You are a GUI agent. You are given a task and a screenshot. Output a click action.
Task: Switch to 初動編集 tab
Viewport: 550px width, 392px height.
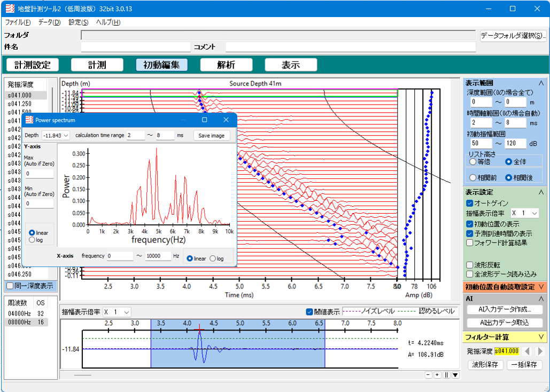(162, 65)
